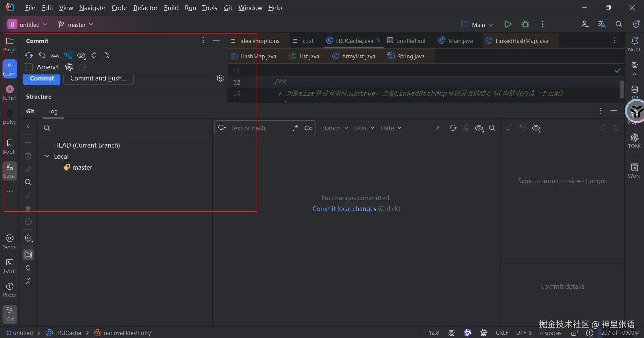
Task: Enable the Amend checkbox
Action: (x=29, y=67)
